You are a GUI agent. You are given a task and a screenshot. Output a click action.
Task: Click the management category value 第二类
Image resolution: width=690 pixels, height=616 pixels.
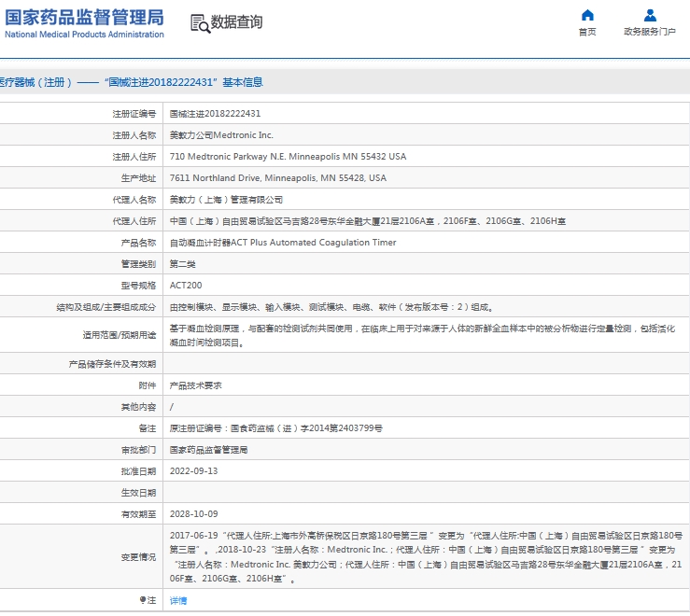point(183,264)
